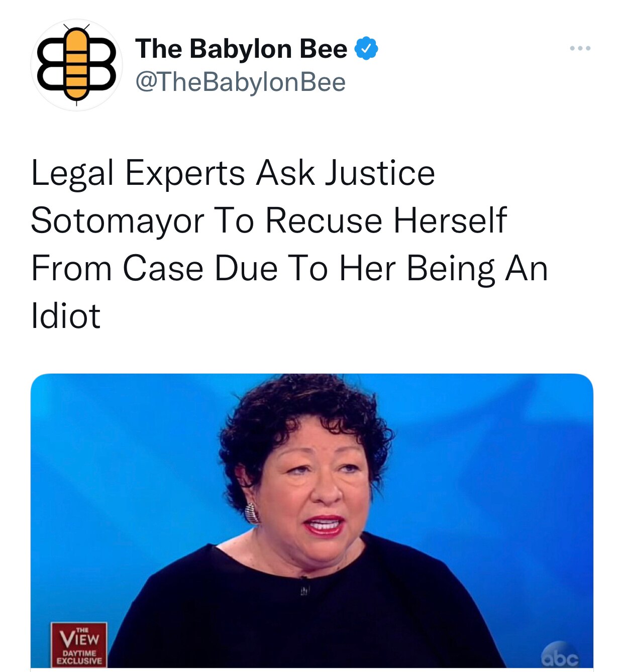Click the bee logo's yellow striped body
This screenshot has width=624, height=672.
coord(76,64)
